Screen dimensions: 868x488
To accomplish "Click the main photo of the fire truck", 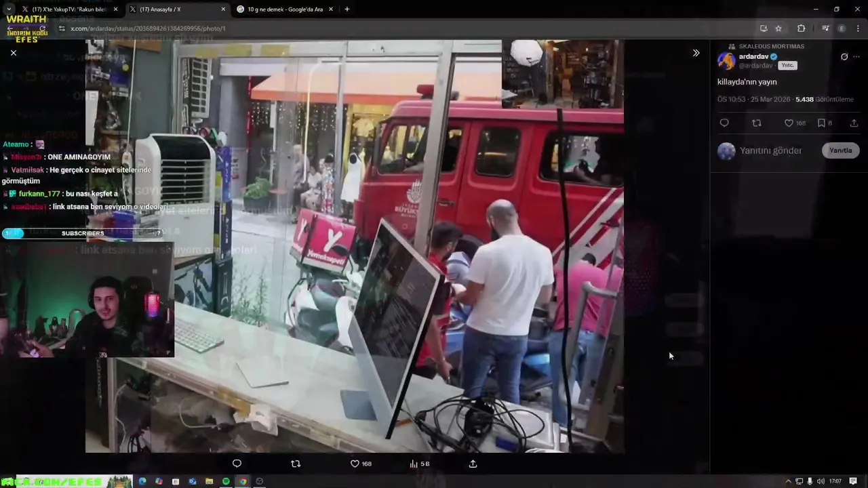I will (355, 246).
